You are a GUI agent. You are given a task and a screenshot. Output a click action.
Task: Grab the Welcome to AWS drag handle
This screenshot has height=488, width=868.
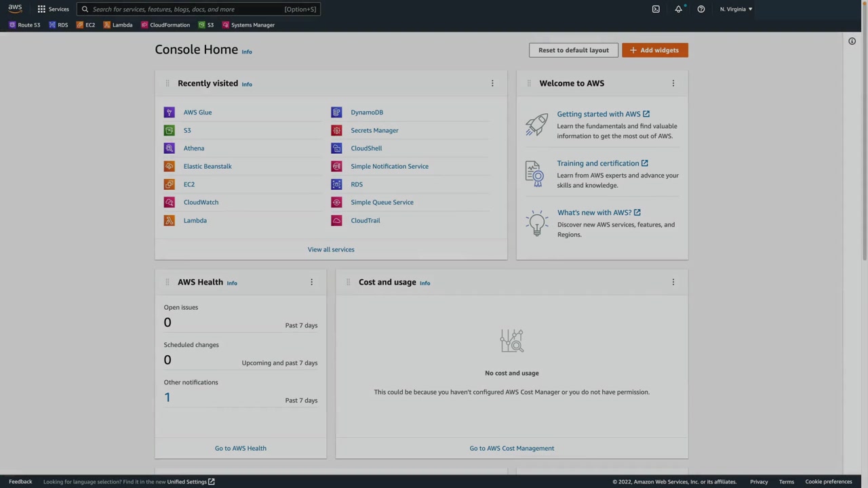(x=529, y=83)
